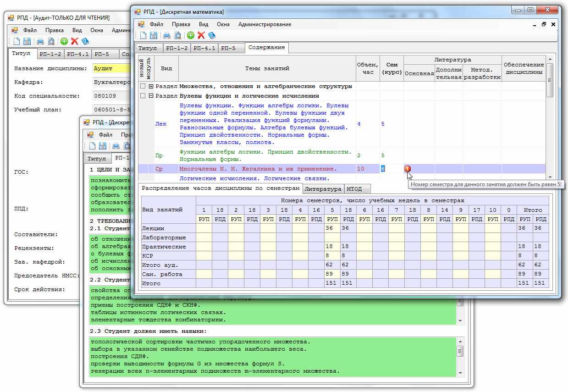The height and width of the screenshot is (392, 568).
Task: Open Print Preview in Дискретная математика toolbar
Action: (177, 35)
